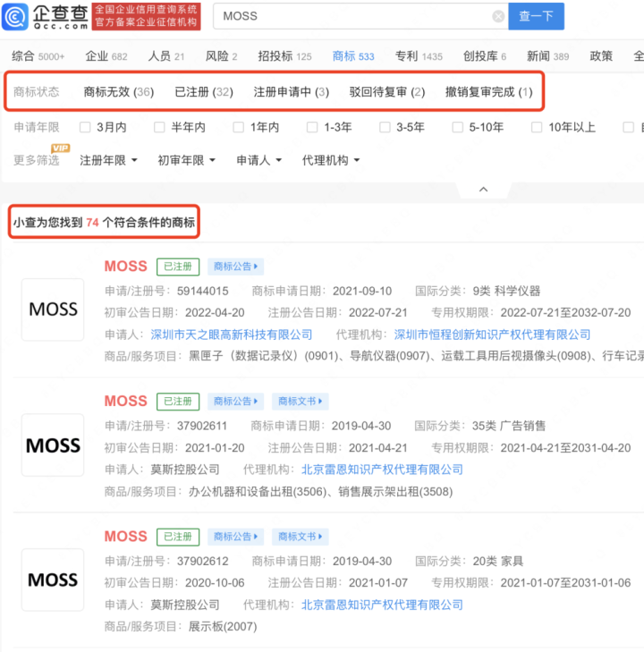Open MOSS trademark thumbnail for 37902611
This screenshot has height=652, width=644.
(53, 445)
